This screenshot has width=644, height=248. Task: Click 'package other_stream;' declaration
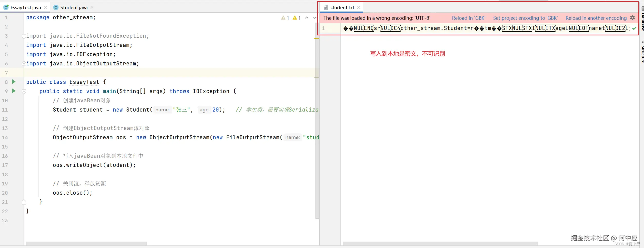[x=61, y=17]
